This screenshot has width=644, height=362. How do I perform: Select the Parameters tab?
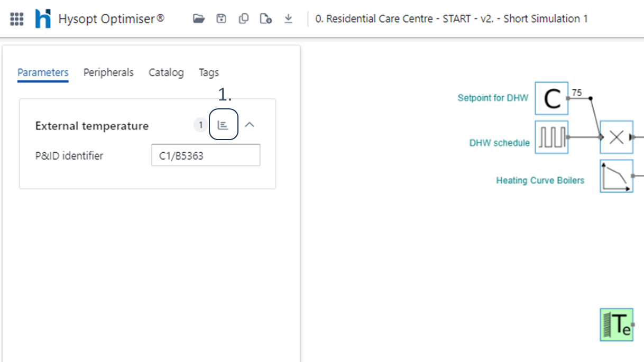(x=43, y=72)
